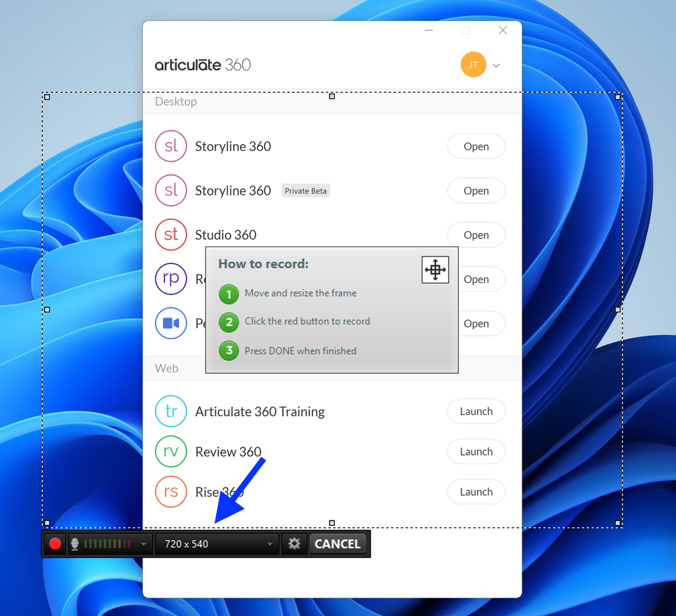Open Storyline 360 Private Beta
676x616 pixels.
[x=476, y=191]
